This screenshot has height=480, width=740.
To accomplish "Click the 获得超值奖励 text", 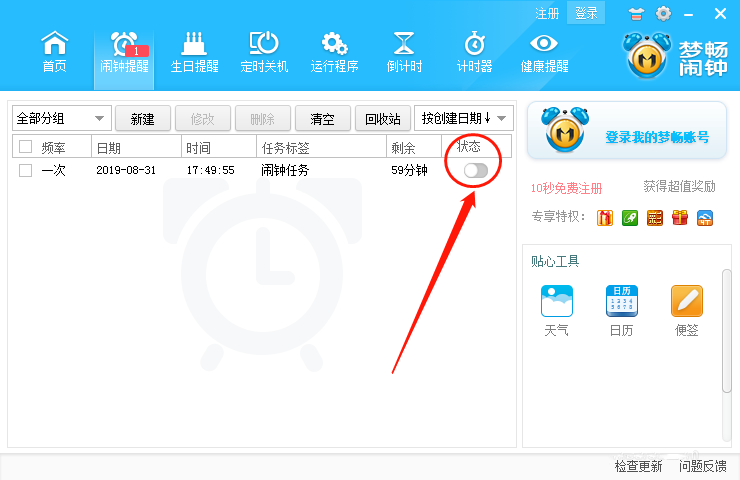I will 680,186.
